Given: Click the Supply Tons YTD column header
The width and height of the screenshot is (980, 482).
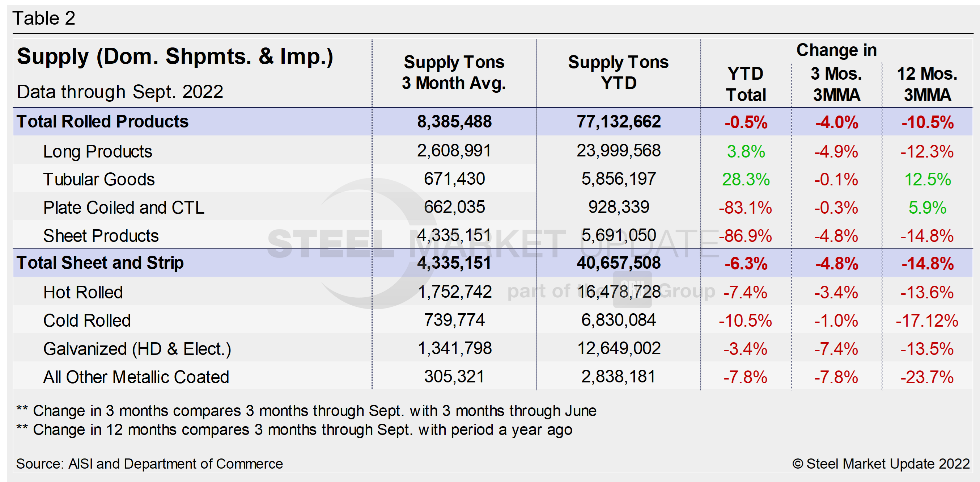Looking at the screenshot, I should (618, 73).
